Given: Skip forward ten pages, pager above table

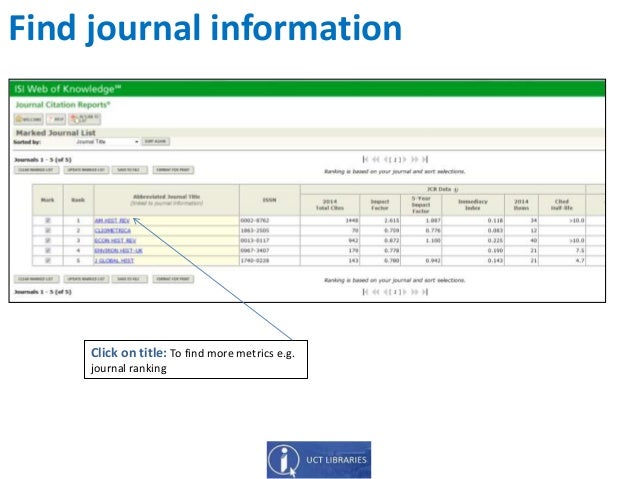Looking at the screenshot, I should pos(415,159).
